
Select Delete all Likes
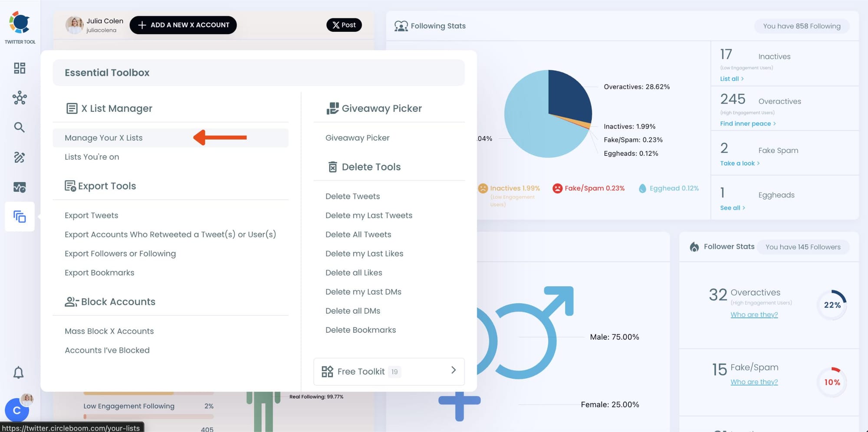pos(354,273)
